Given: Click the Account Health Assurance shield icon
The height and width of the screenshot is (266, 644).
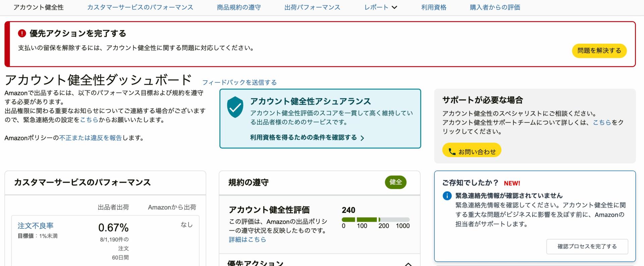Looking at the screenshot, I should click(235, 107).
